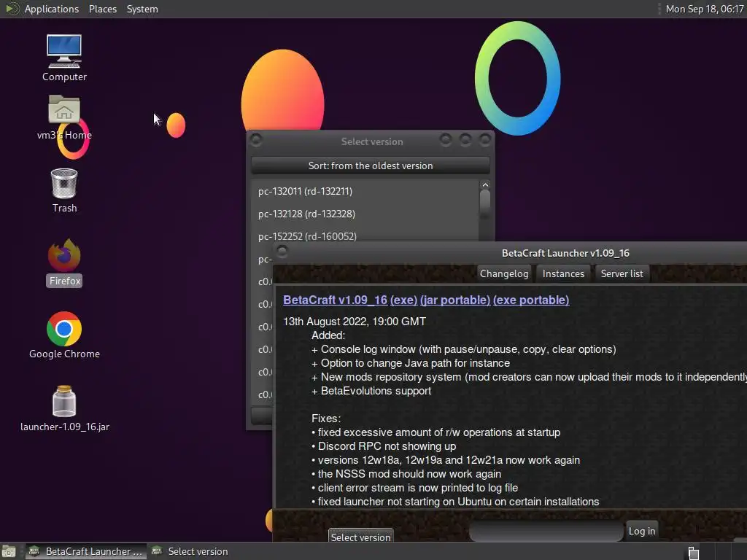Close the Select version window

point(485,140)
